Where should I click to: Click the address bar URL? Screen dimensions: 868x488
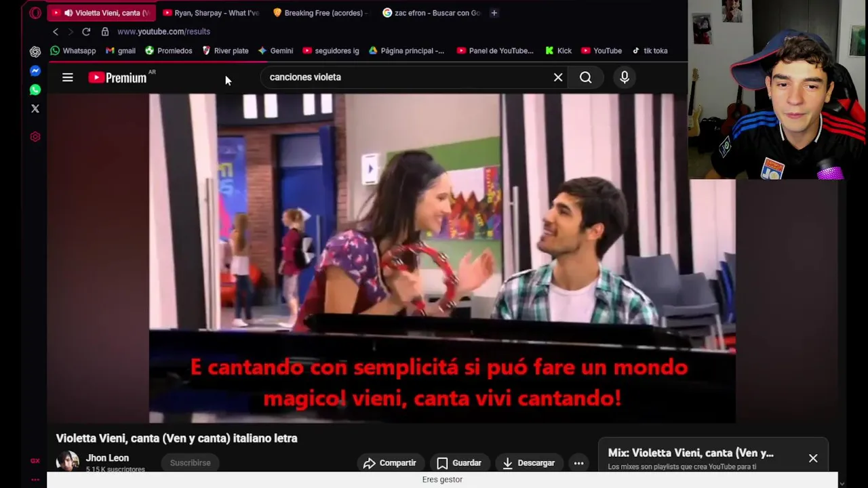pyautogui.click(x=163, y=32)
